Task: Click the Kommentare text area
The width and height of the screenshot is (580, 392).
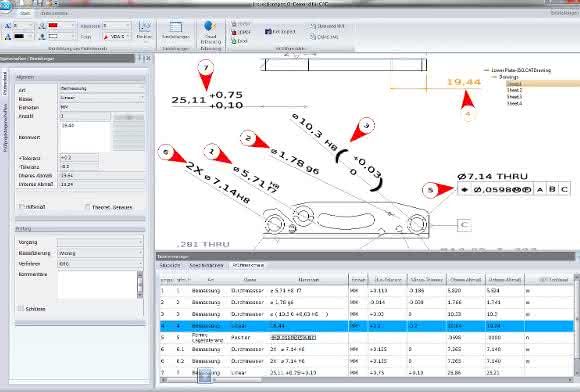Action: click(97, 285)
